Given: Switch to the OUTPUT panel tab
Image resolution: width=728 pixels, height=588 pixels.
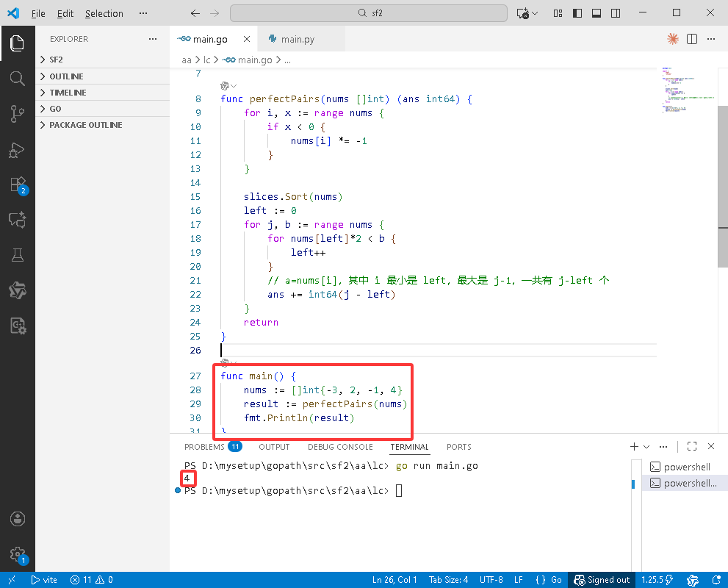Looking at the screenshot, I should click(274, 447).
